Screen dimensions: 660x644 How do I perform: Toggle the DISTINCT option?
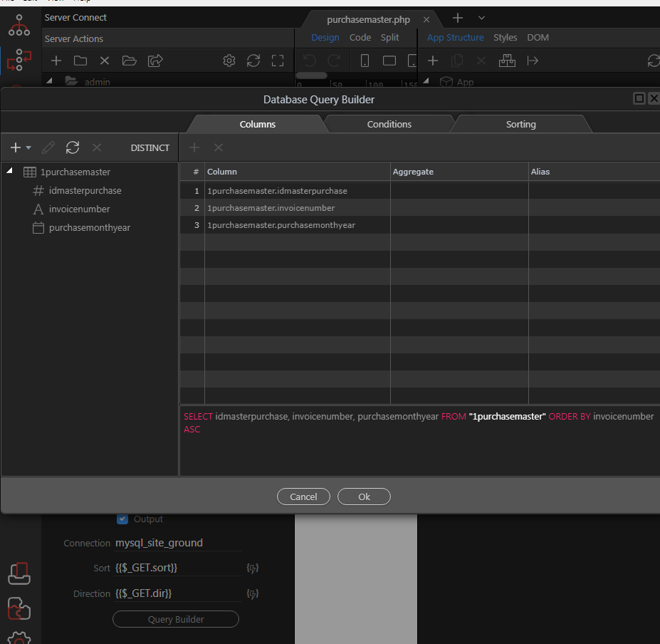click(150, 148)
